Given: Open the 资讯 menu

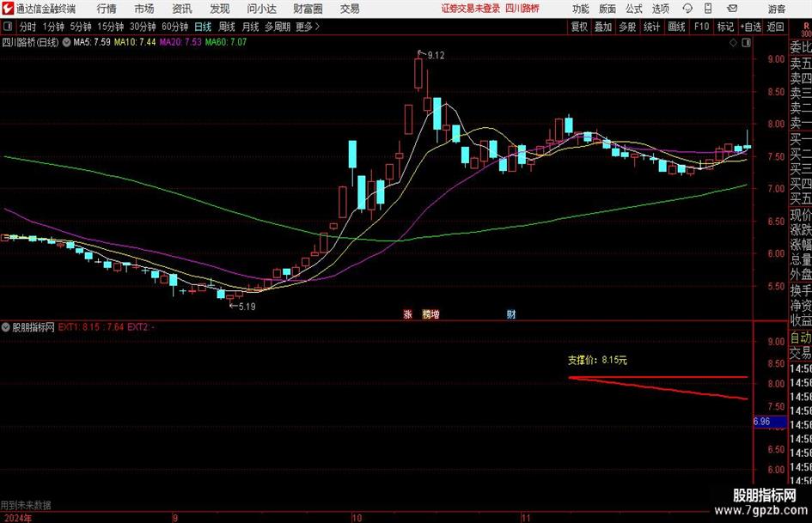Looking at the screenshot, I should (x=182, y=9).
